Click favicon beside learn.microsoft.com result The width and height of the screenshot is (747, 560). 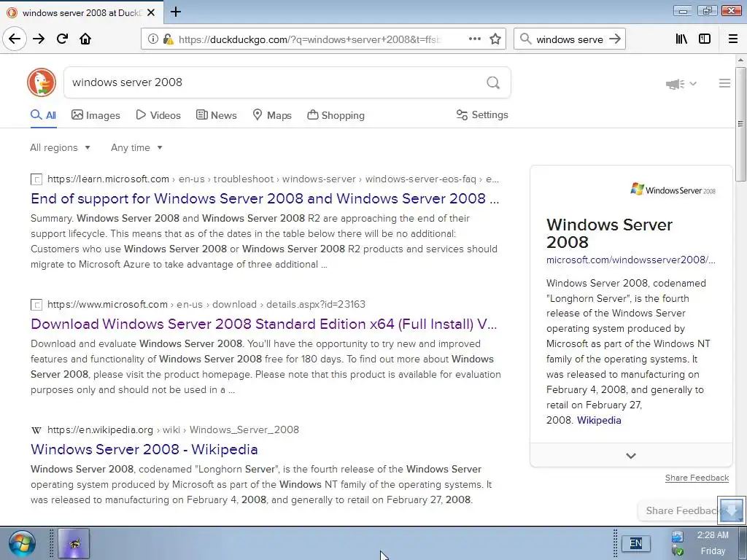coord(36,179)
